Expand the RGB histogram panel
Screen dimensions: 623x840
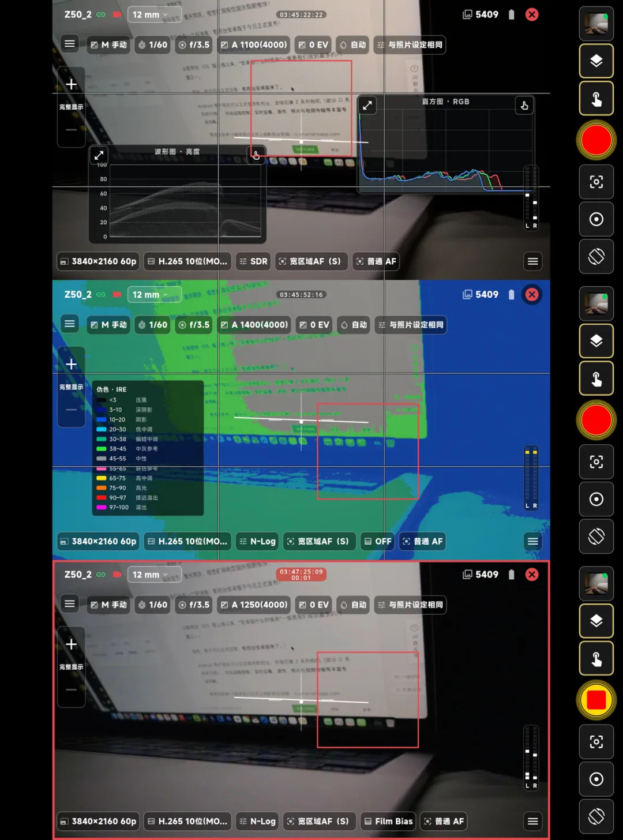click(x=367, y=105)
